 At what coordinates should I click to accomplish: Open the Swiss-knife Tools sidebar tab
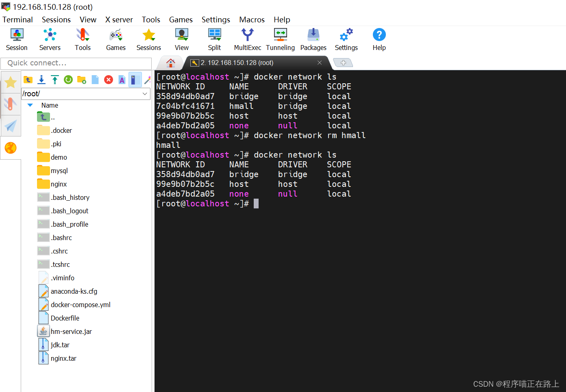(x=11, y=104)
